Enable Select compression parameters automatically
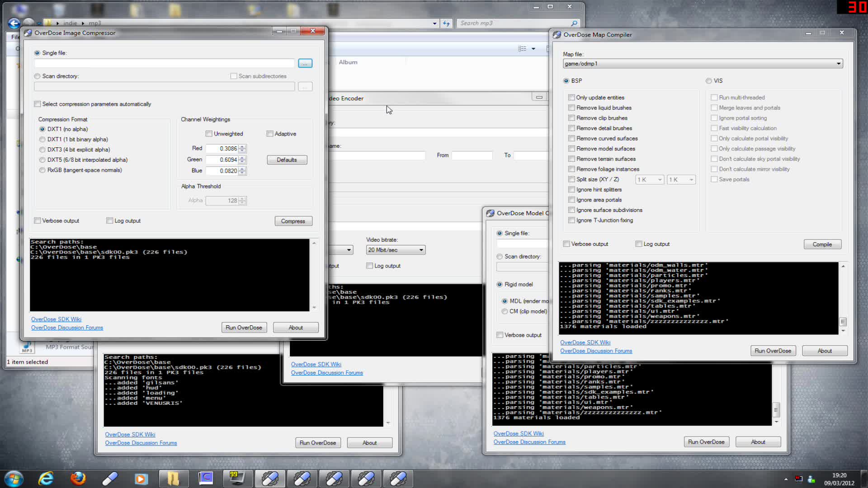Viewport: 868px width, 488px height. tap(38, 104)
